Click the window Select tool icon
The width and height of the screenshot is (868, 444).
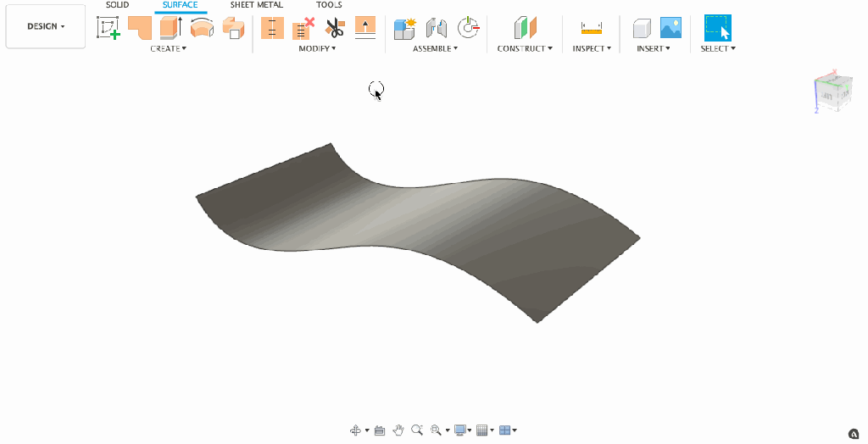pos(717,28)
